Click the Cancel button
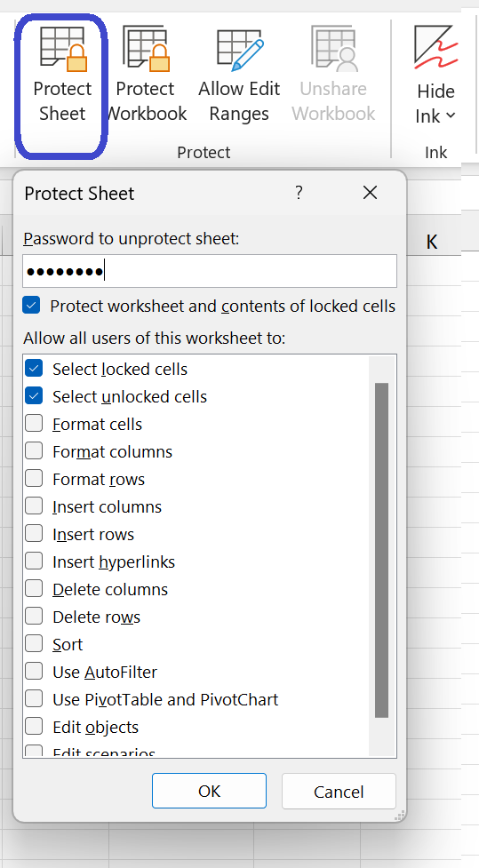 [x=339, y=791]
